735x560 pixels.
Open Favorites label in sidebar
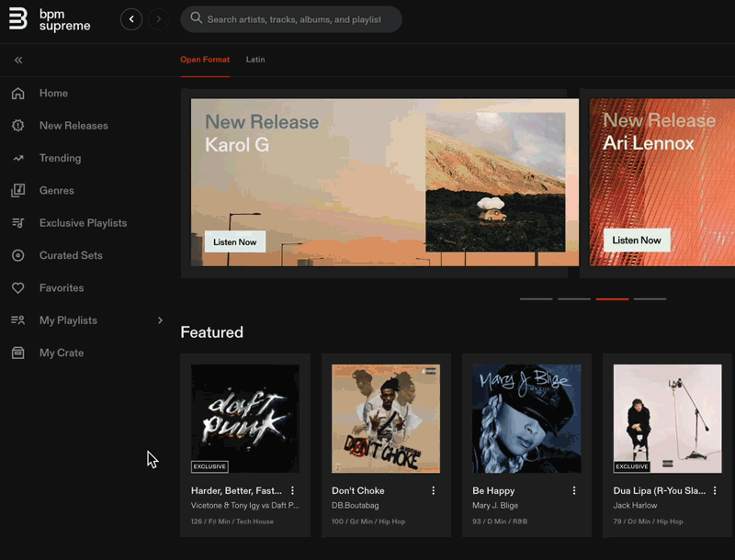(x=62, y=288)
